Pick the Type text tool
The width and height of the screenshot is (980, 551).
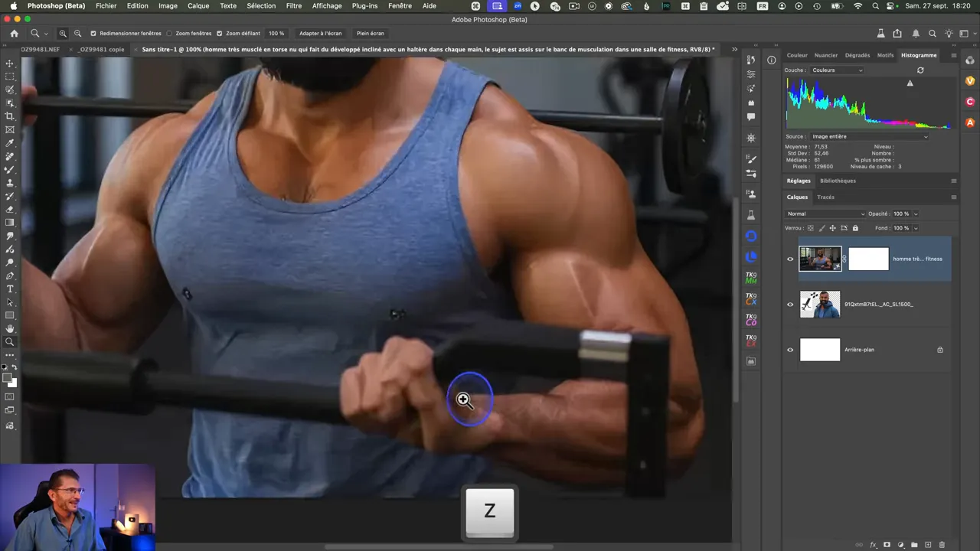pyautogui.click(x=10, y=289)
